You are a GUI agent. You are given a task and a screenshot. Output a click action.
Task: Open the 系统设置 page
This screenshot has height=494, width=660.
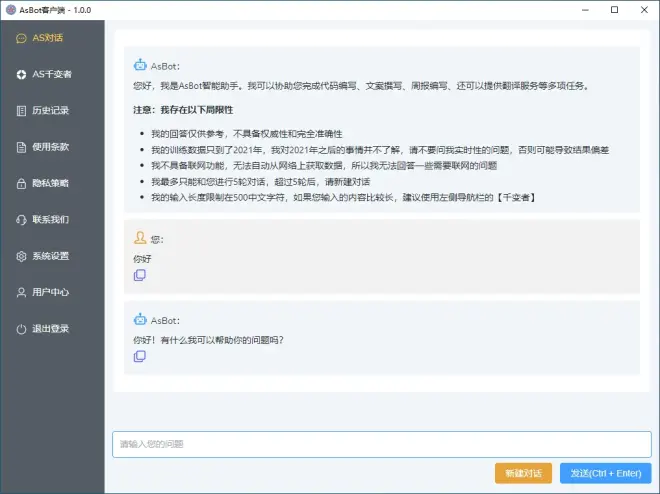[50, 256]
